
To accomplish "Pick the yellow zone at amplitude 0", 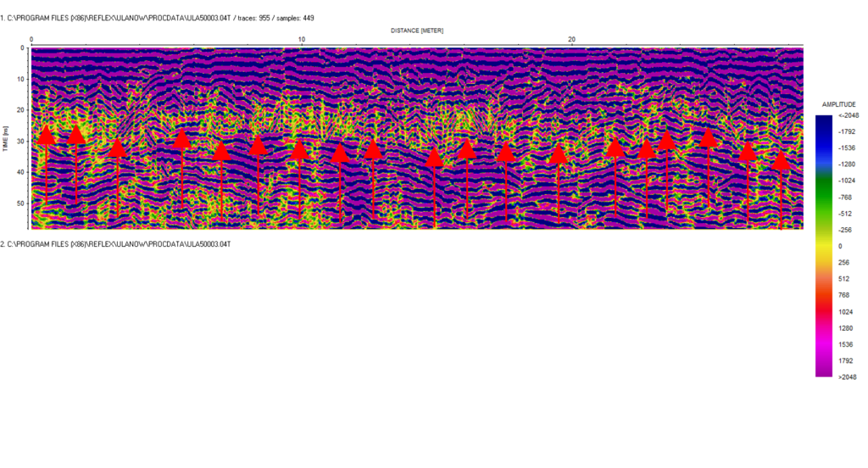I will pyautogui.click(x=823, y=246).
